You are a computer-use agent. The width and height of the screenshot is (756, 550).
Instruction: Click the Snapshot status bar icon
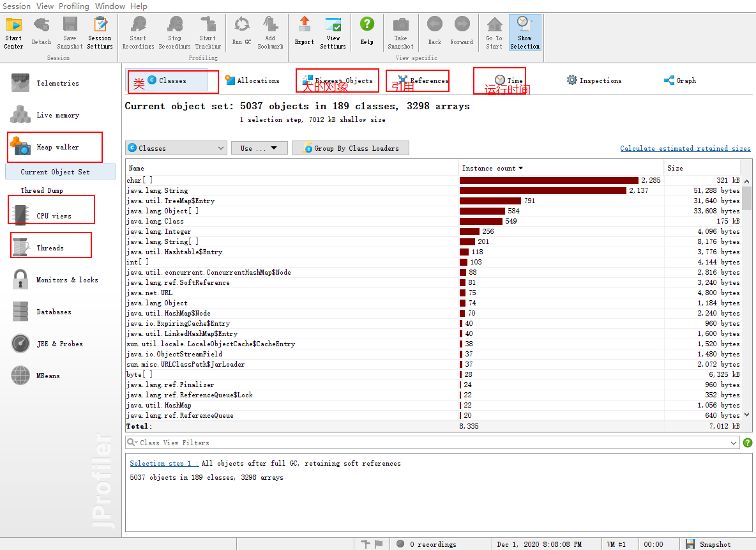tap(690, 544)
